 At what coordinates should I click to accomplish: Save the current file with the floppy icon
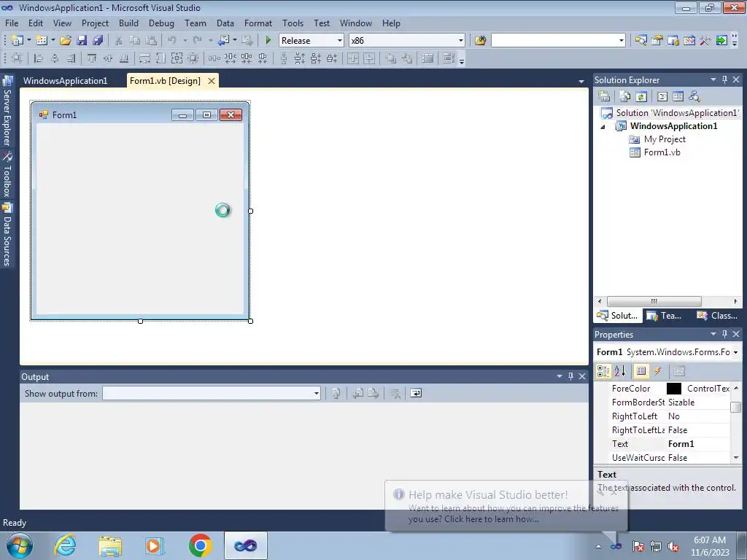point(82,41)
